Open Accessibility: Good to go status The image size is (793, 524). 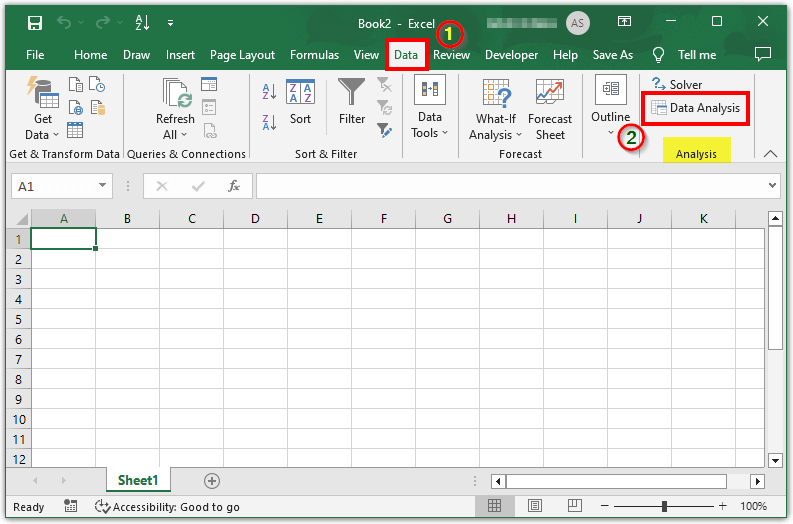click(167, 506)
